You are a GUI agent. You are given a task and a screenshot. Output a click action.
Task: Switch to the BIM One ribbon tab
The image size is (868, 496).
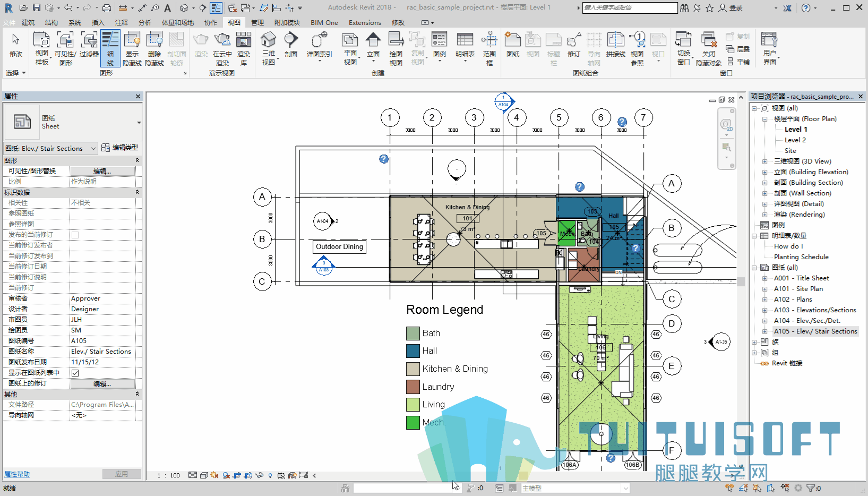coord(324,22)
